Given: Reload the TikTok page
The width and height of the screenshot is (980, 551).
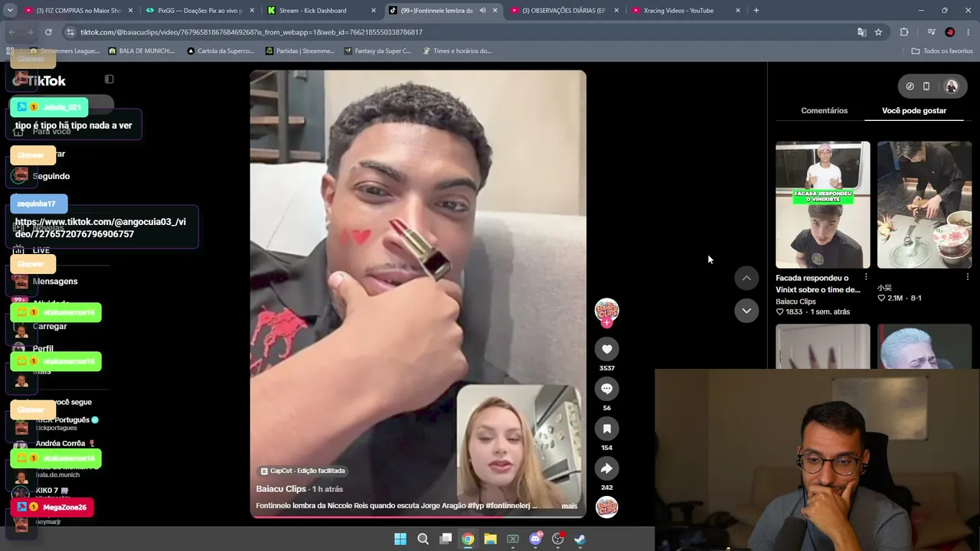Looking at the screenshot, I should (48, 32).
